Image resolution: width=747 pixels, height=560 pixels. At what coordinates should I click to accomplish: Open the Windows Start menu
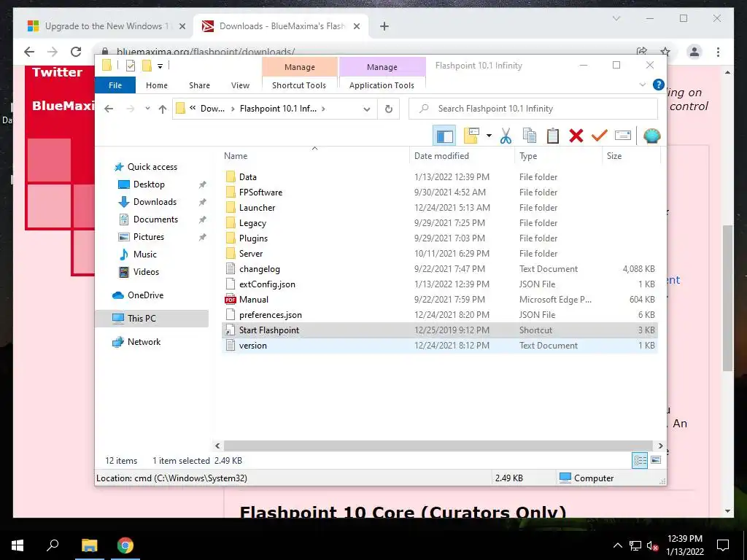click(18, 545)
